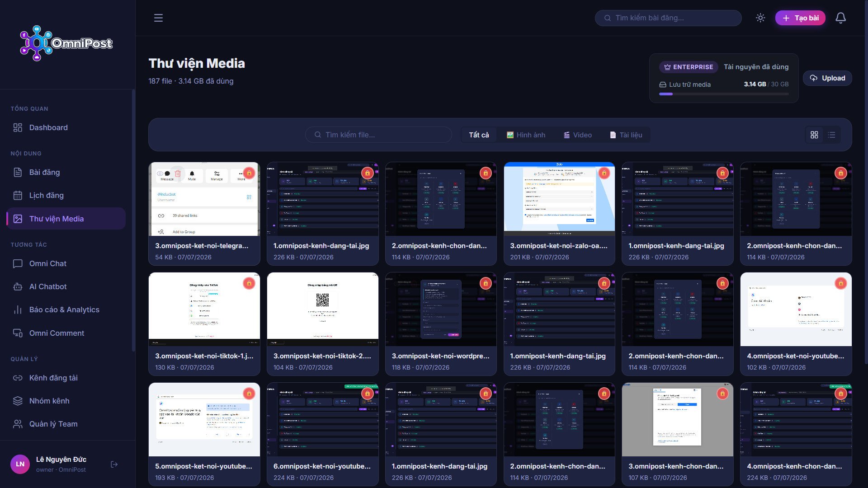The width and height of the screenshot is (868, 488).
Task: Click the text 187 file · 3.14 GB đã dùng
Action: (x=191, y=81)
